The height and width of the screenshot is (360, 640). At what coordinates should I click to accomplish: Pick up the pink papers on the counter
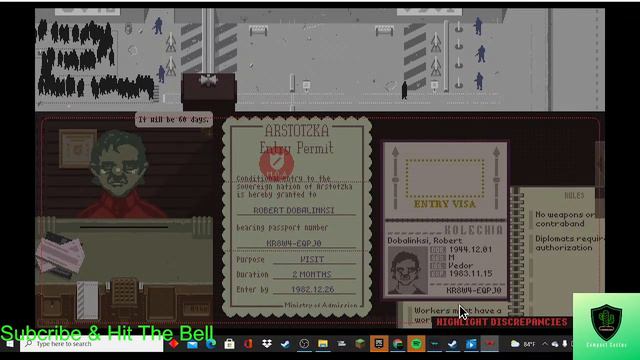coord(60,256)
